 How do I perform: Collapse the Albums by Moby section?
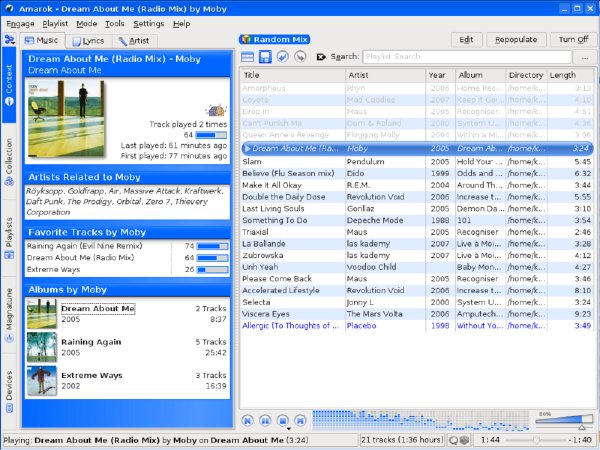127,290
